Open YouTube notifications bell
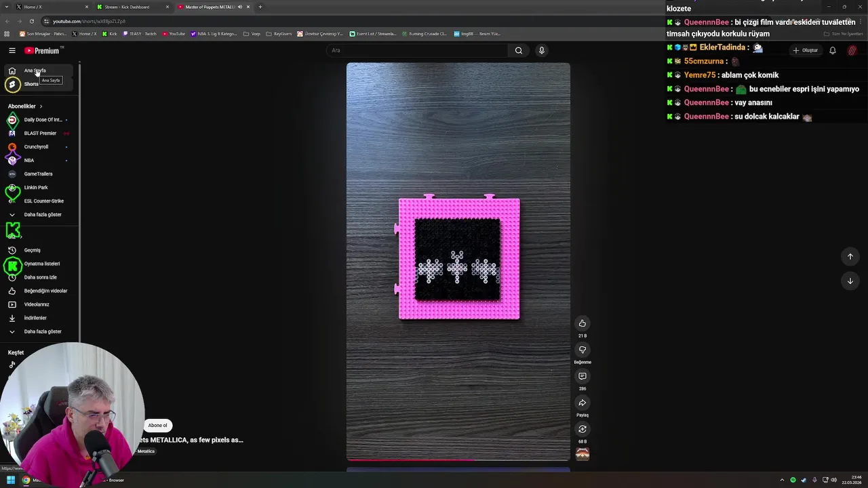The width and height of the screenshot is (868, 488). (833, 50)
